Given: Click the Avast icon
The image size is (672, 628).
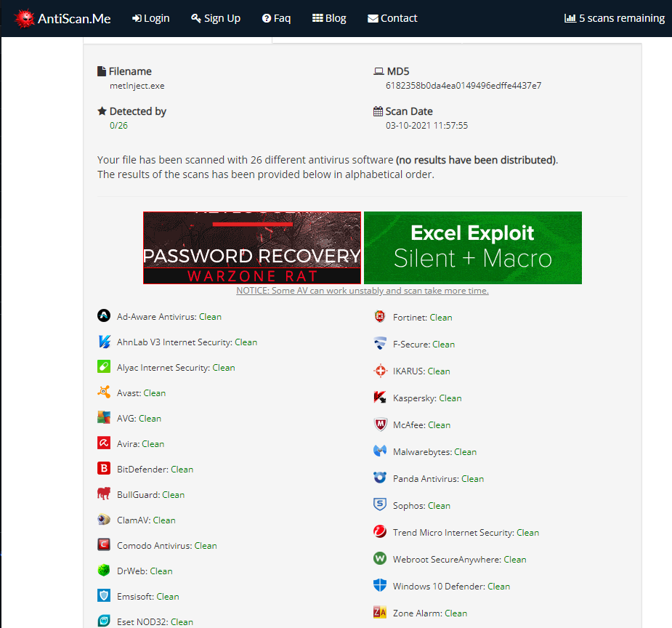Looking at the screenshot, I should tap(104, 392).
